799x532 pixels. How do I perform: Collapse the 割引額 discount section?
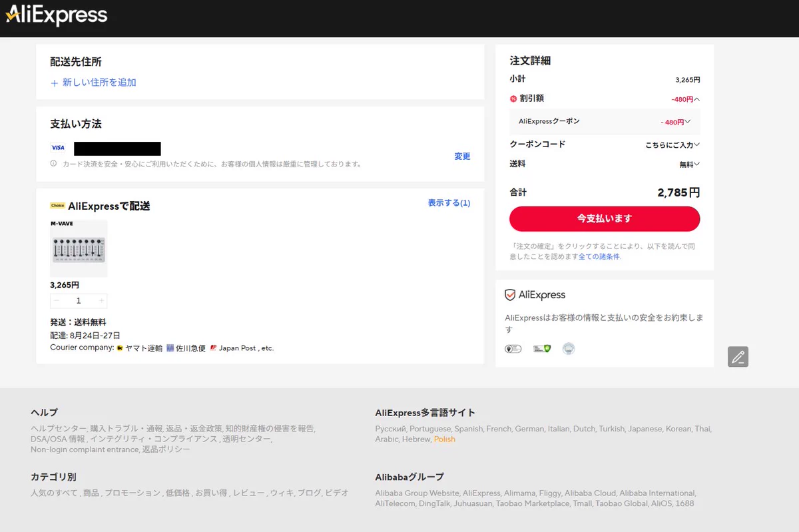click(x=696, y=99)
